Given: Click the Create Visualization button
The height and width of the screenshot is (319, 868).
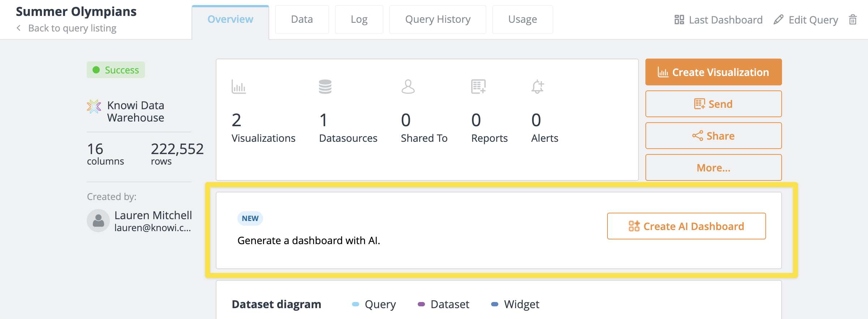Looking at the screenshot, I should [x=713, y=72].
